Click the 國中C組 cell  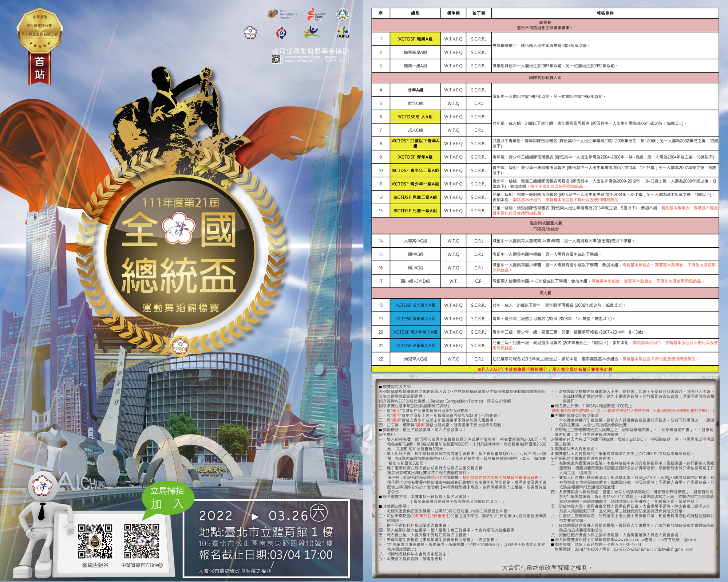[415, 254]
